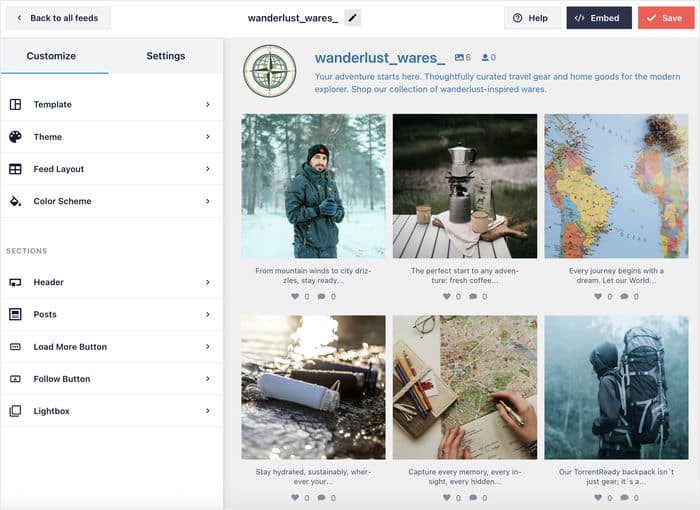Click caption 'Every journey begins with a dream'
Viewport: 700px width, 510px height.
click(616, 276)
